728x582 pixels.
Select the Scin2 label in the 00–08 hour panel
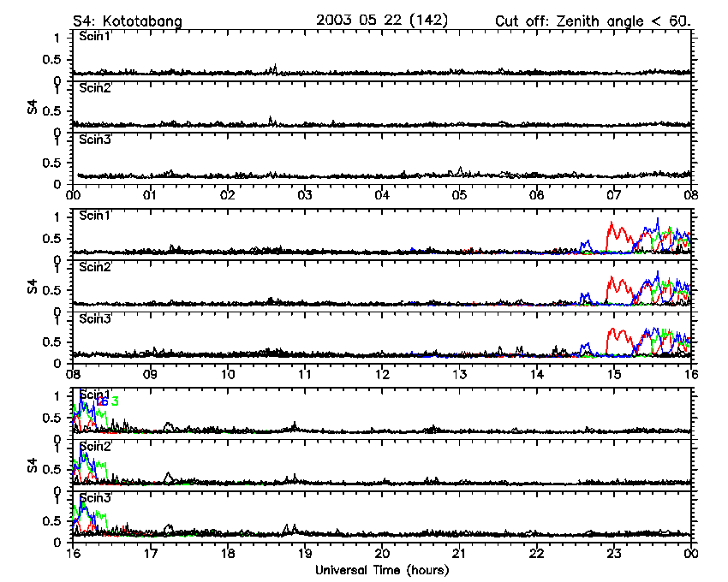[95, 88]
